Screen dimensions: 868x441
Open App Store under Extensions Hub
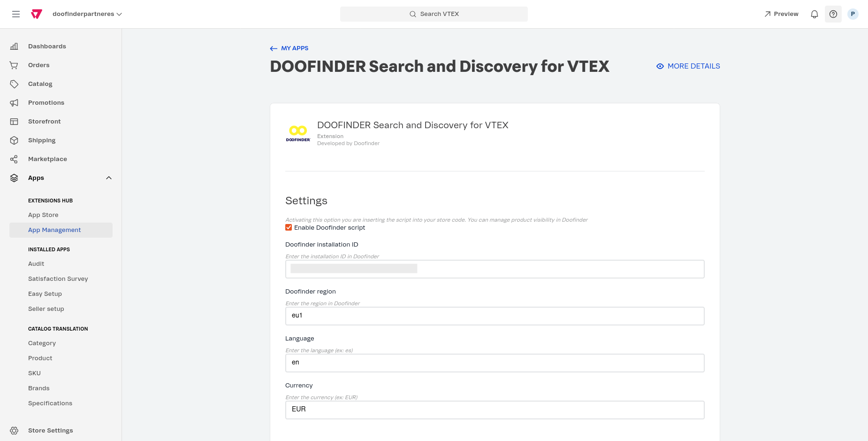[43, 215]
